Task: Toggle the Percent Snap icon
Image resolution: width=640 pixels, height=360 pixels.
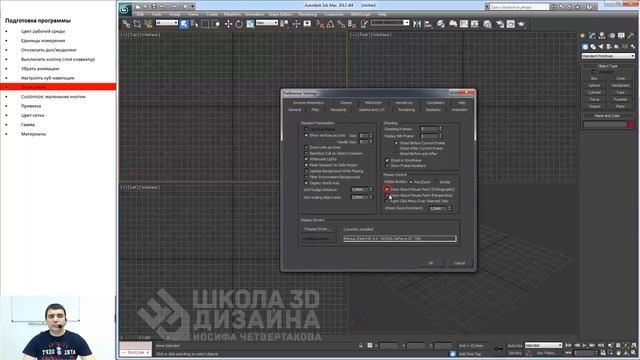Action: pyautogui.click(x=341, y=24)
